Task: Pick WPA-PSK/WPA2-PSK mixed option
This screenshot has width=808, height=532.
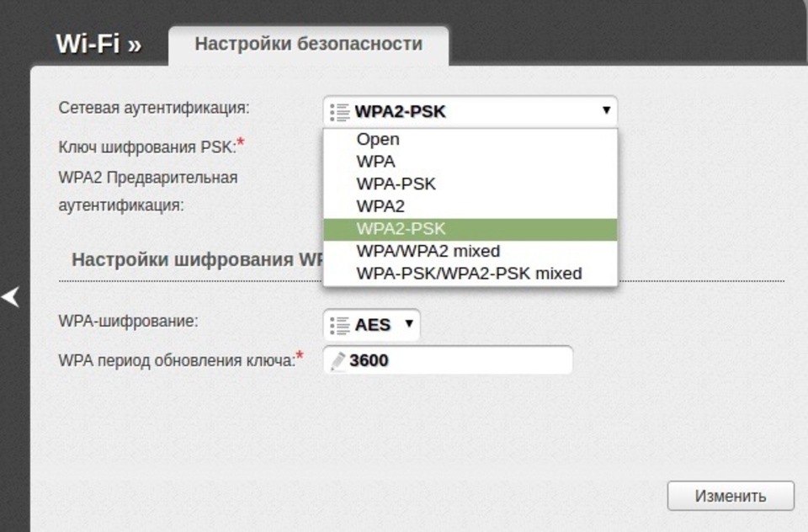Action: pyautogui.click(x=469, y=274)
